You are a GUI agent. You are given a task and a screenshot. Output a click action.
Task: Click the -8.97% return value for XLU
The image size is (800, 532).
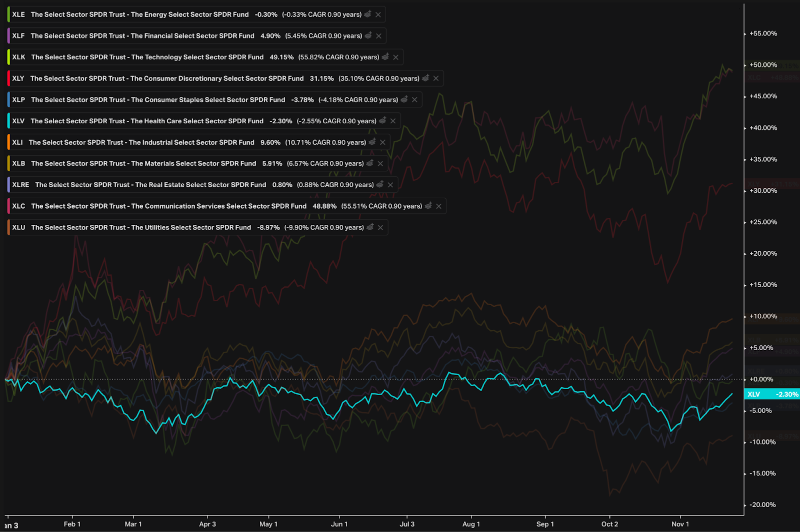268,227
